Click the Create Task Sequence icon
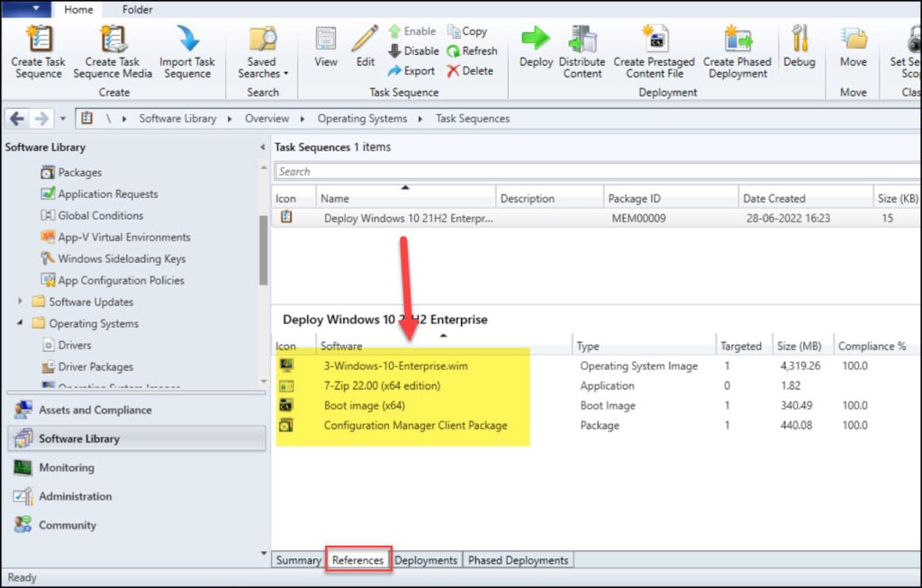 pos(39,39)
